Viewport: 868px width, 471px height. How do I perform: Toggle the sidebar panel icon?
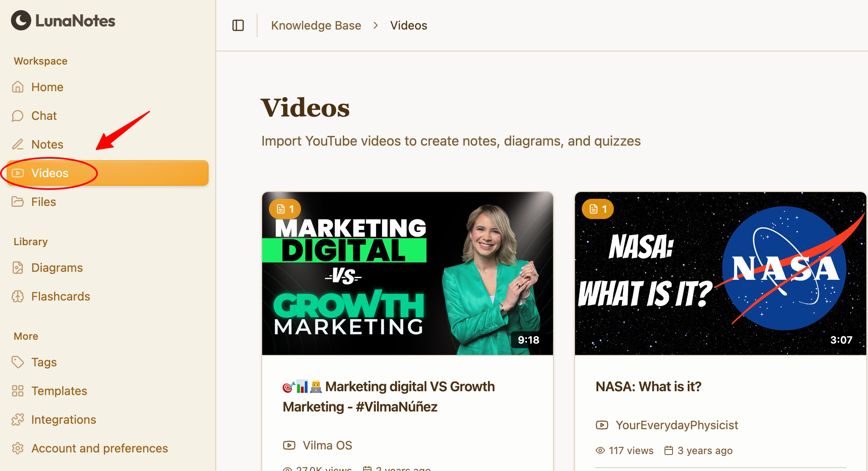[x=238, y=25]
